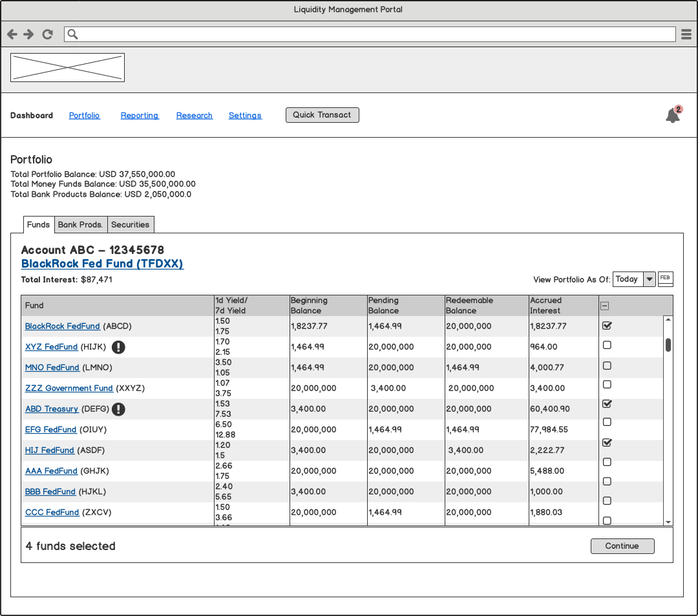Open the View Portfolio As Of dropdown arrow
The height and width of the screenshot is (616, 698).
(x=650, y=279)
